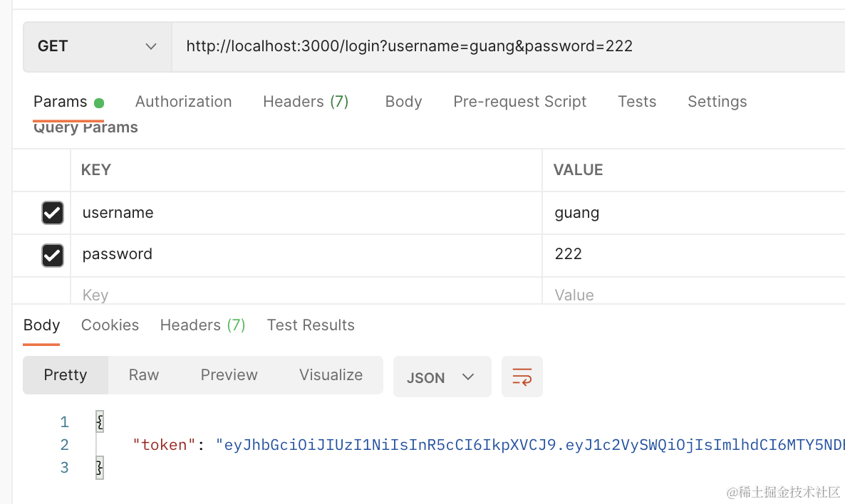Click the wrap lines icon in response toolbar
The width and height of the screenshot is (845, 504).
pyautogui.click(x=522, y=377)
